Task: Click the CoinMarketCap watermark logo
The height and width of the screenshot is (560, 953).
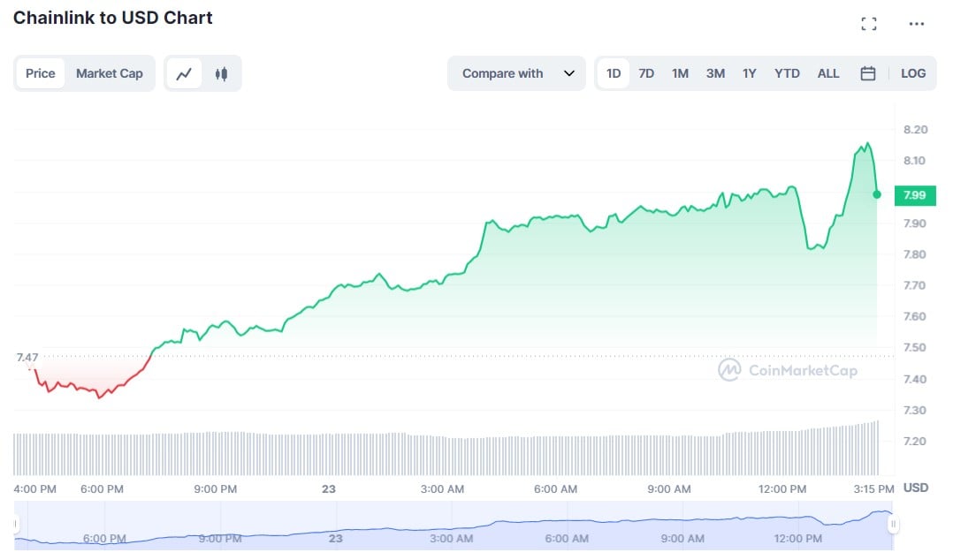Action: coord(786,370)
